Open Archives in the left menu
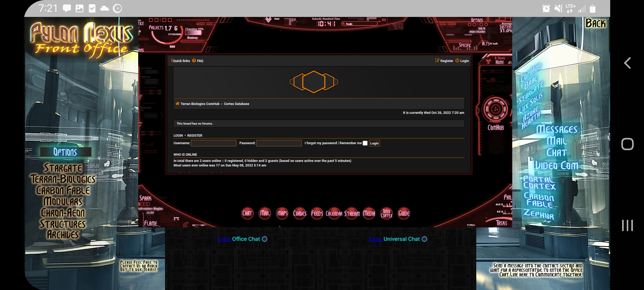 (x=63, y=235)
